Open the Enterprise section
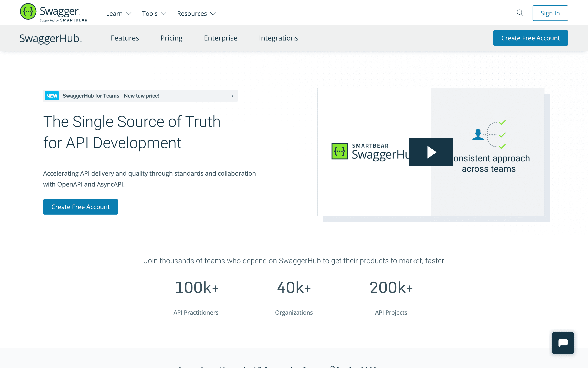The width and height of the screenshot is (588, 368). pyautogui.click(x=221, y=38)
